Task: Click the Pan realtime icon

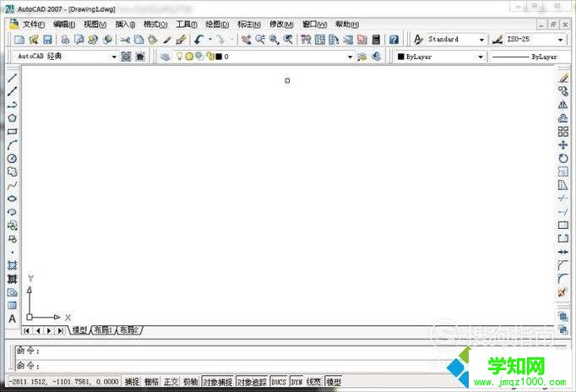Action: (246, 40)
